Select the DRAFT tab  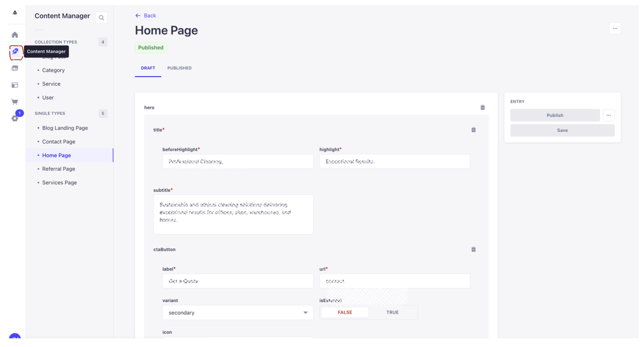coord(148,68)
